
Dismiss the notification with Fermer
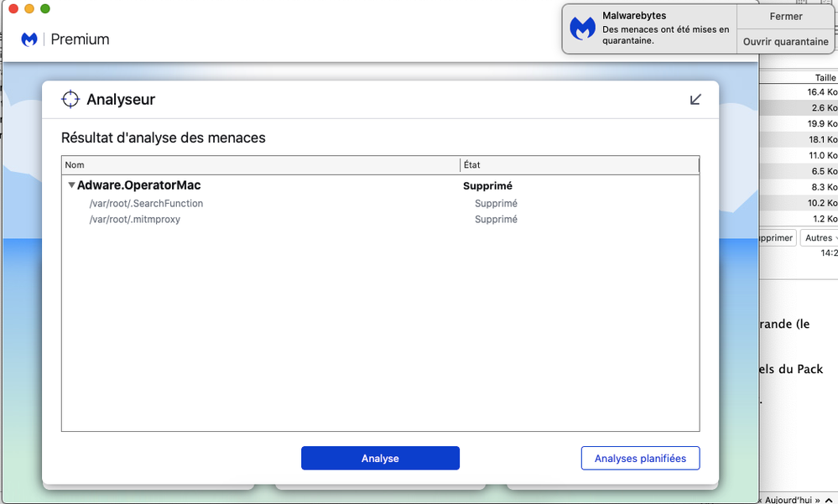pyautogui.click(x=785, y=15)
